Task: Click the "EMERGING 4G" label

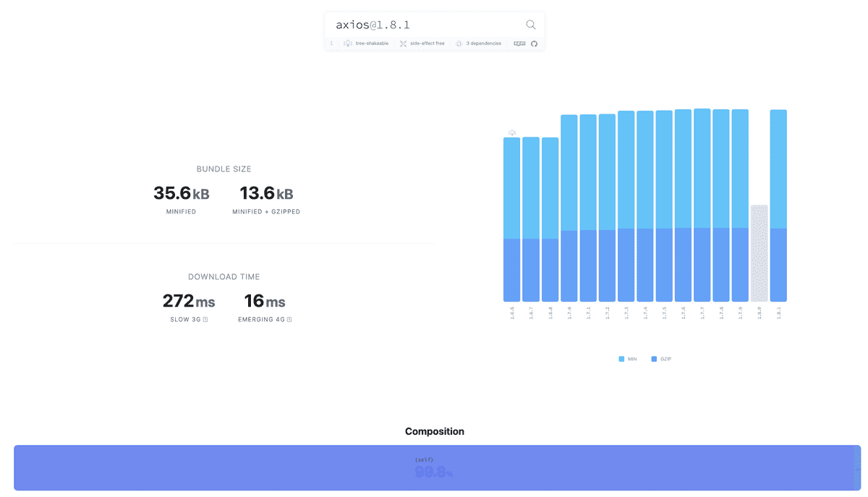Action: pyautogui.click(x=261, y=319)
